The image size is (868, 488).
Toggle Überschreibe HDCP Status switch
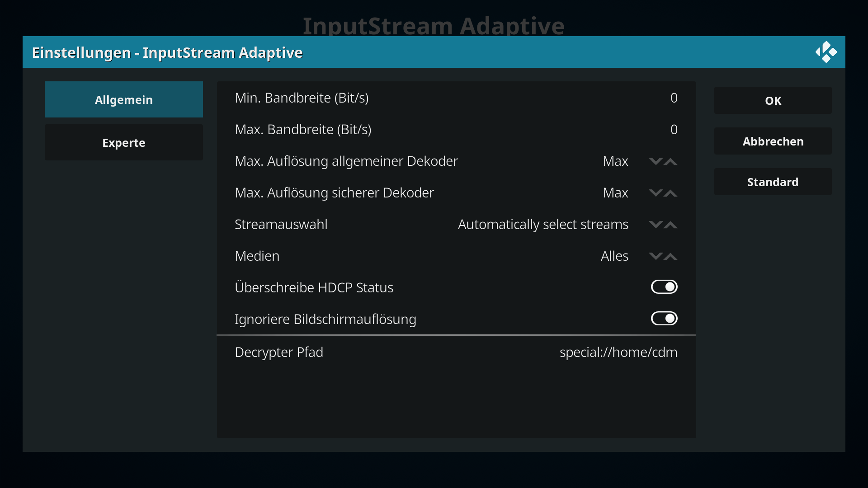(664, 287)
